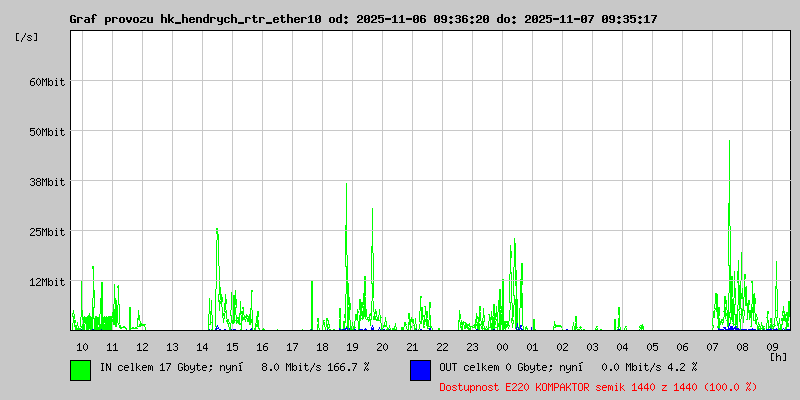
Task: Select hour 23 on the time axis
Action: (472, 346)
